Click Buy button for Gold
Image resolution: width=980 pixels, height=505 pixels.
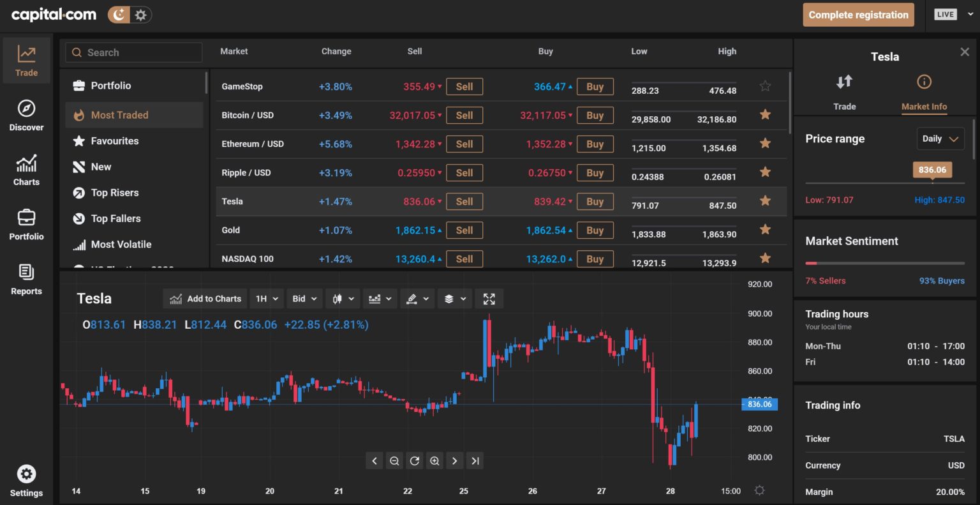(595, 230)
